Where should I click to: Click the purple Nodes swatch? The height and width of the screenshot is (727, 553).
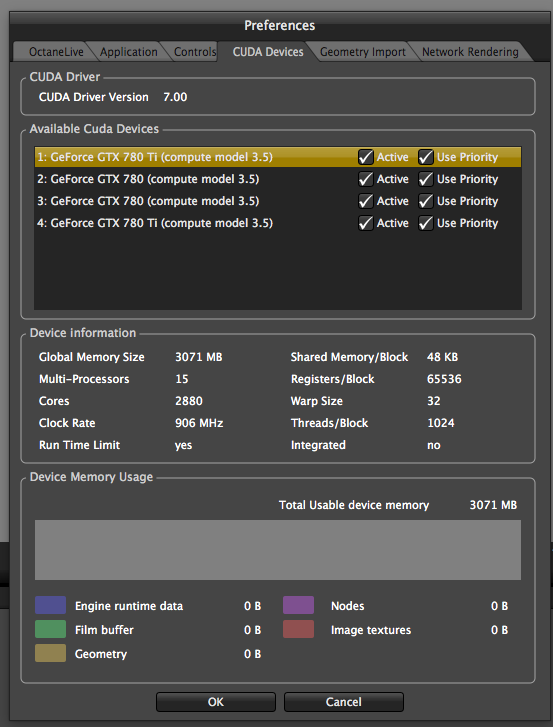[x=299, y=606]
